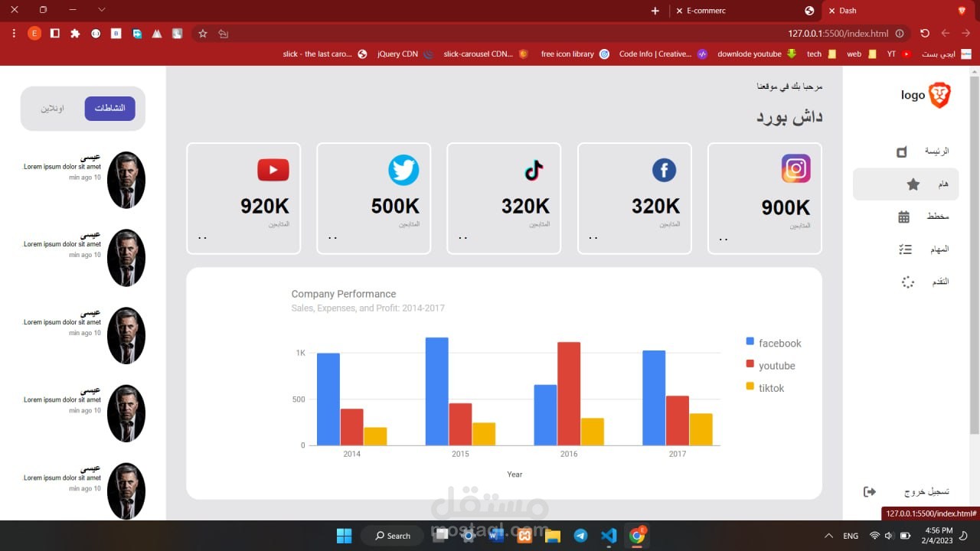
Task: Open a new tab with the plus button
Action: click(x=655, y=11)
